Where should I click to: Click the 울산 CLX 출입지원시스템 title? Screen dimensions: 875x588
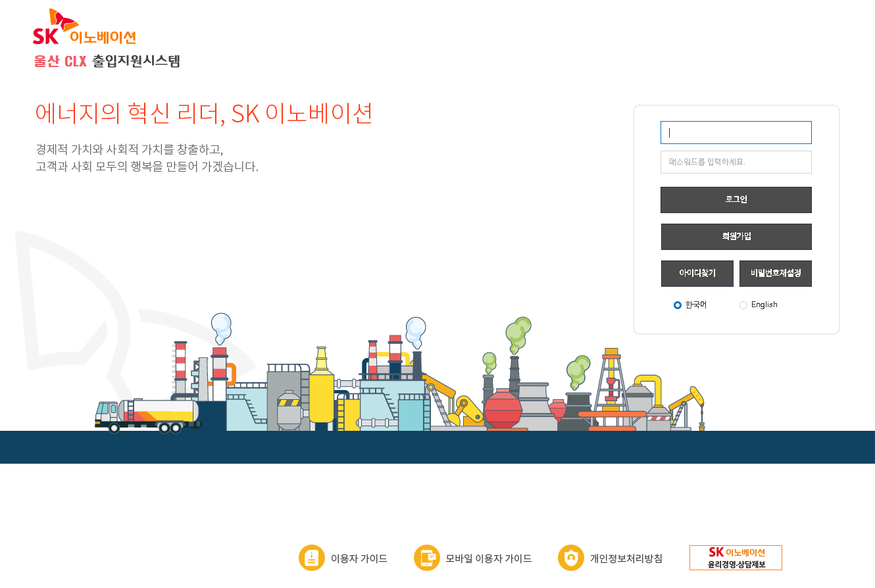[x=107, y=61]
